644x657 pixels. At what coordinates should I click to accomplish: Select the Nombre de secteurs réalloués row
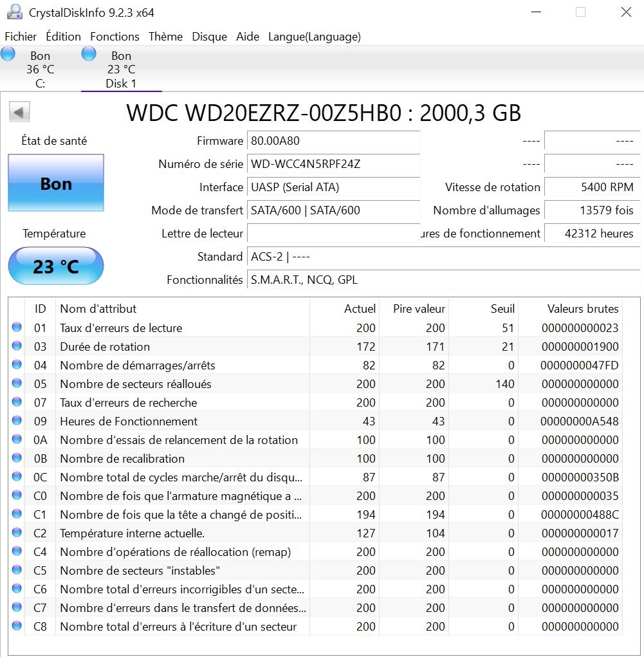(315, 384)
